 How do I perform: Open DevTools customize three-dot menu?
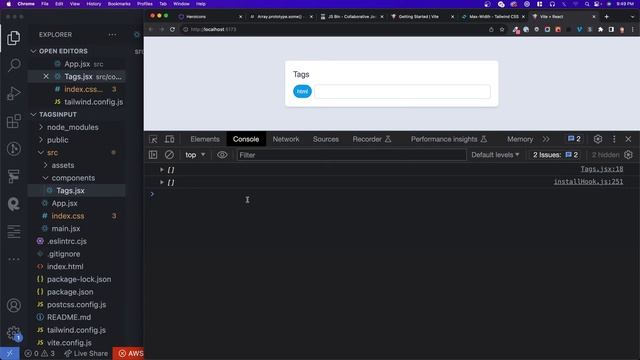pos(614,139)
